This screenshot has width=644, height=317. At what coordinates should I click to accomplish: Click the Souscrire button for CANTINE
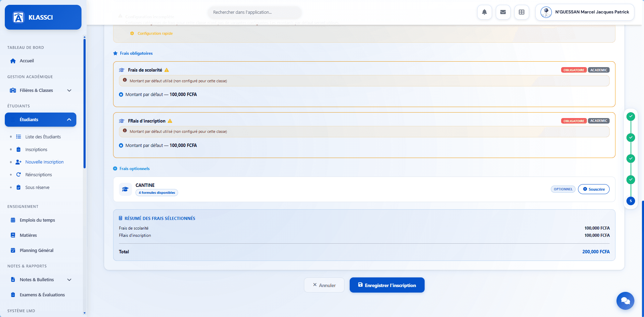[x=594, y=189]
